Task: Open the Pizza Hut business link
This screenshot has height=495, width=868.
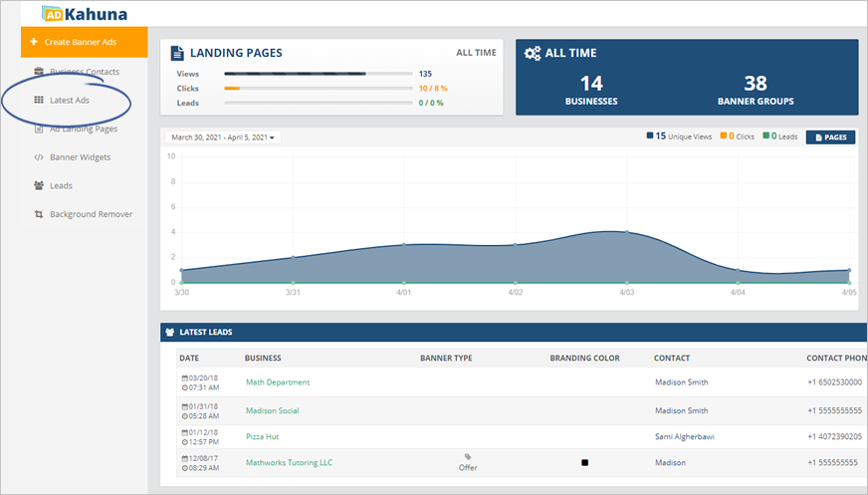Action: 263,436
